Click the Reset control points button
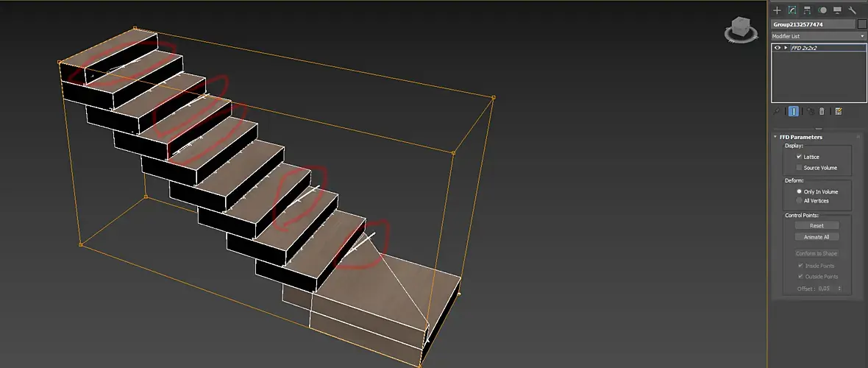 tap(817, 225)
